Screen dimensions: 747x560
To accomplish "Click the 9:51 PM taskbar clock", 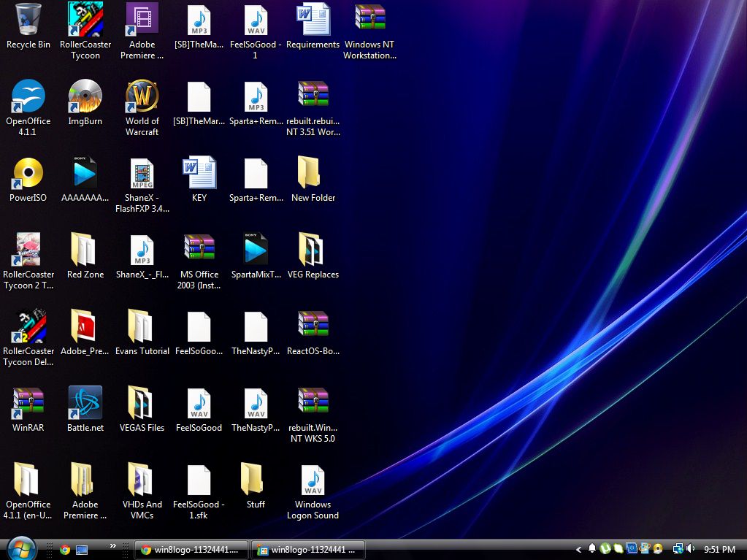I will (719, 549).
